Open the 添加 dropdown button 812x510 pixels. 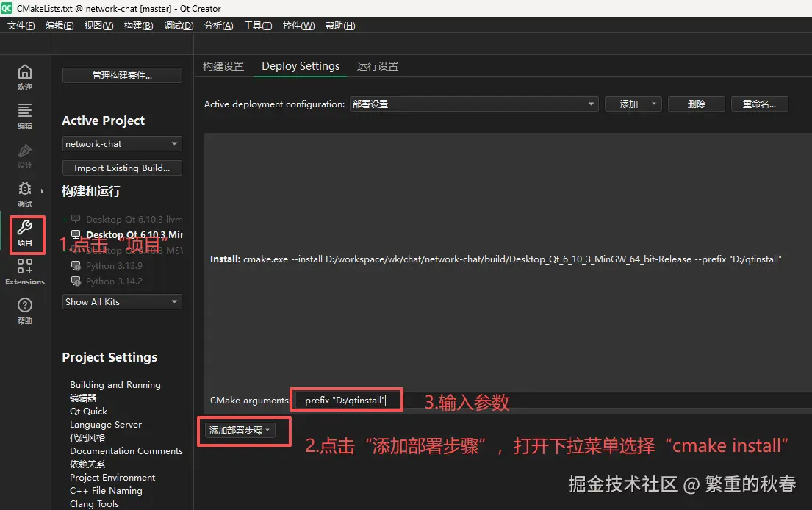[x=633, y=104]
